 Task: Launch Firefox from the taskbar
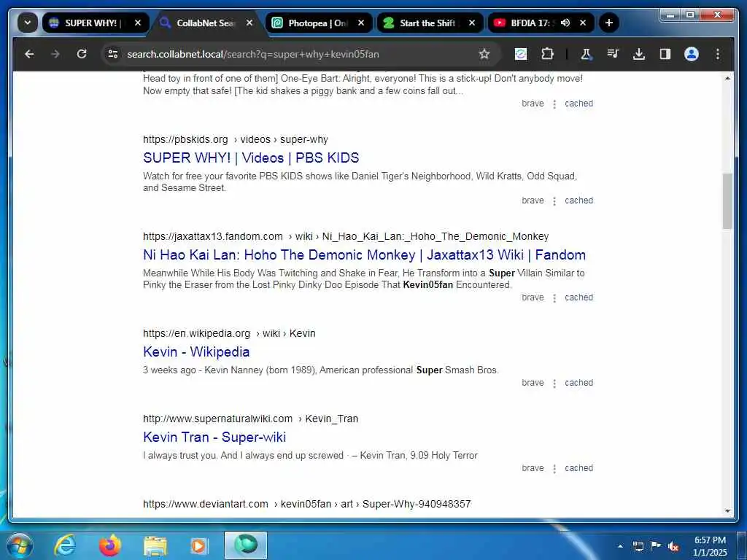point(109,545)
